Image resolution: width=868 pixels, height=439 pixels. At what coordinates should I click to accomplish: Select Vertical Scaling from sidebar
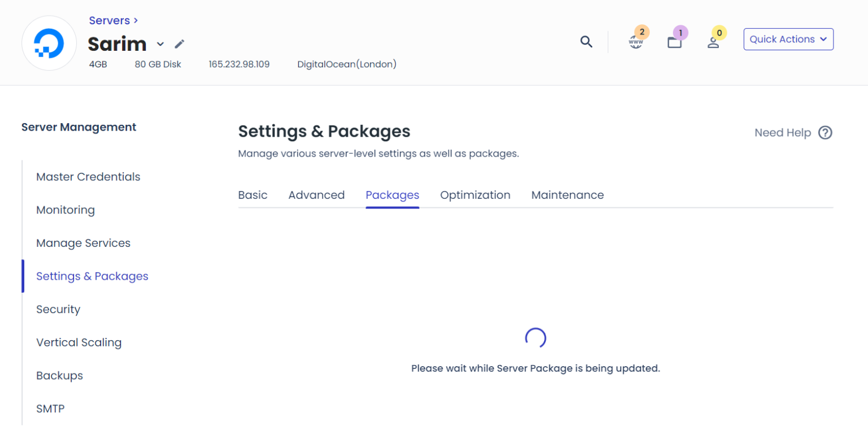click(79, 342)
